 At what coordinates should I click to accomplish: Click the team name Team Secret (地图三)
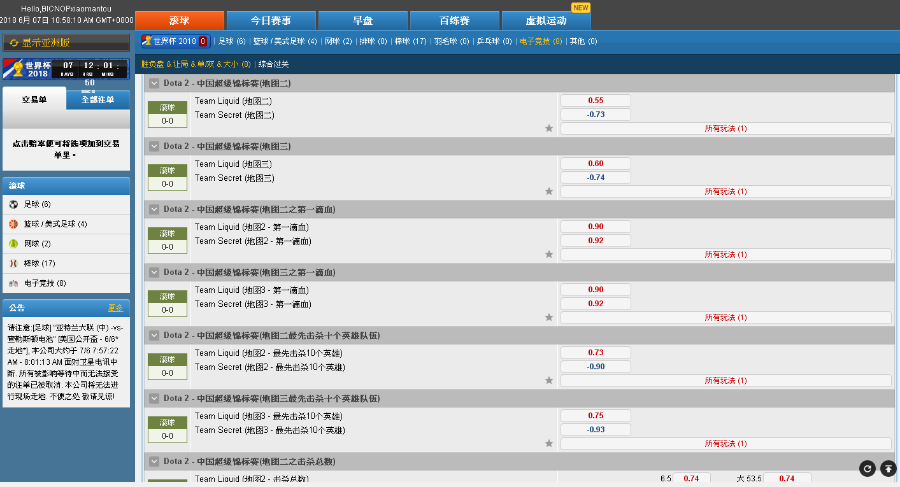tap(234, 178)
